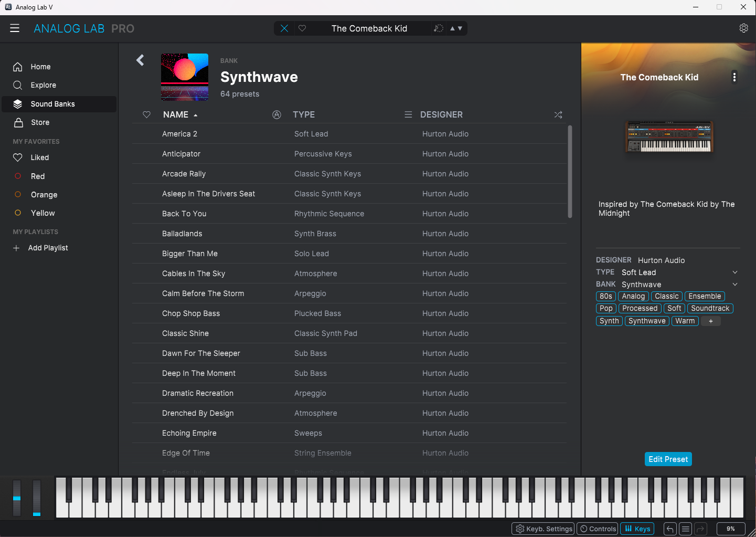
Task: Select the Edge Of Time preset
Action: point(349,453)
